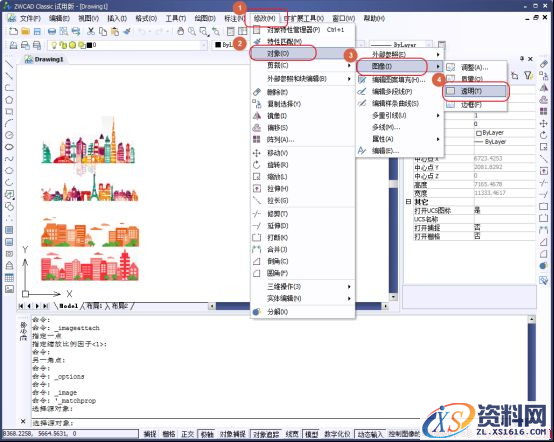Select the Arc tool in left toolbar

(x=9, y=123)
